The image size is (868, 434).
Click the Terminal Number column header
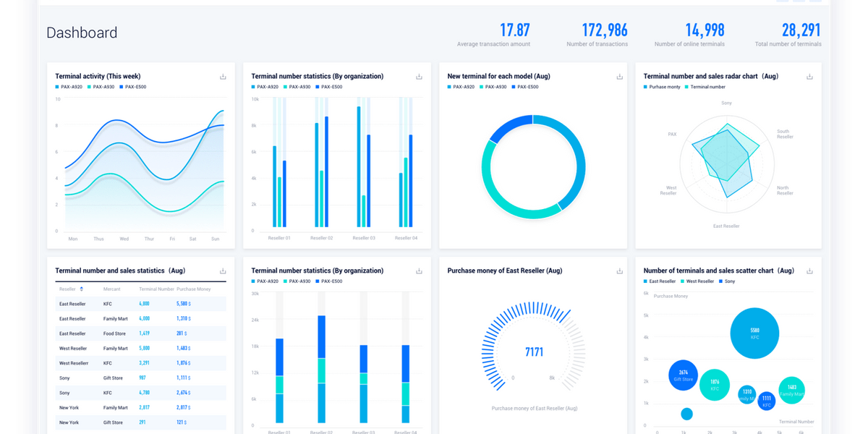[x=157, y=289]
